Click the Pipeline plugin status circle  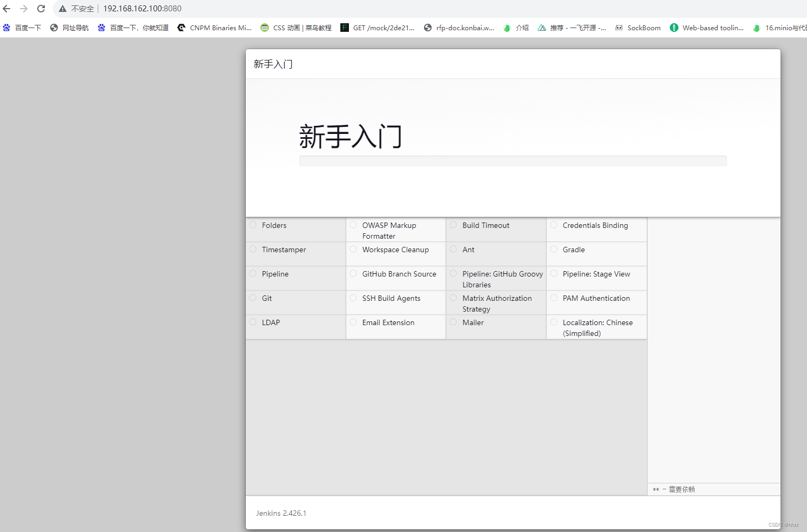click(253, 273)
